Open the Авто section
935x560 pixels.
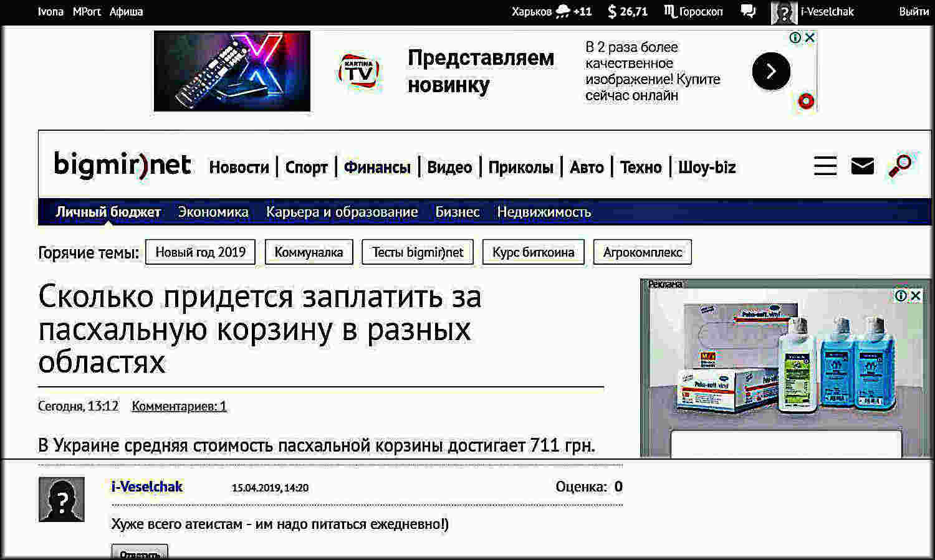coord(587,168)
